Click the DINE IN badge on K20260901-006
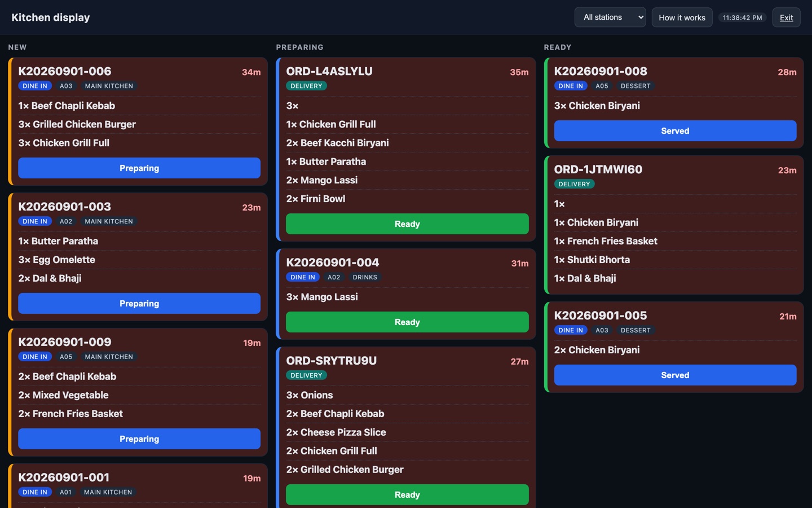The image size is (812, 508). [x=35, y=86]
